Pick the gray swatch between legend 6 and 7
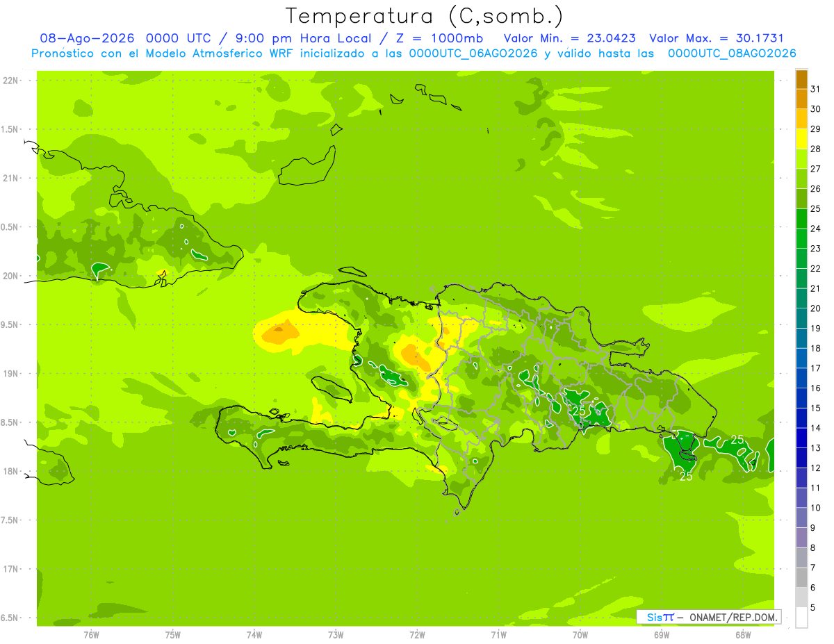Image resolution: width=834 pixels, height=644 pixels. point(801,578)
